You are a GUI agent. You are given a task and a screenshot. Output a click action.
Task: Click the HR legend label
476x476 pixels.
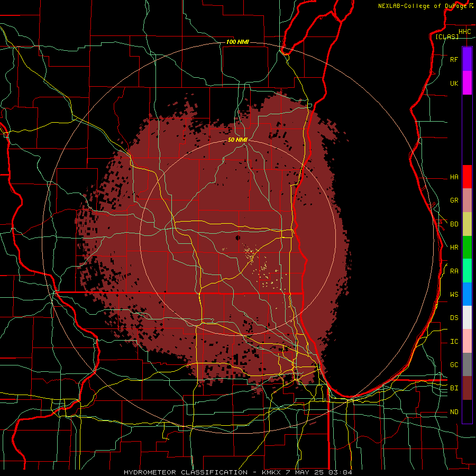[454, 248]
